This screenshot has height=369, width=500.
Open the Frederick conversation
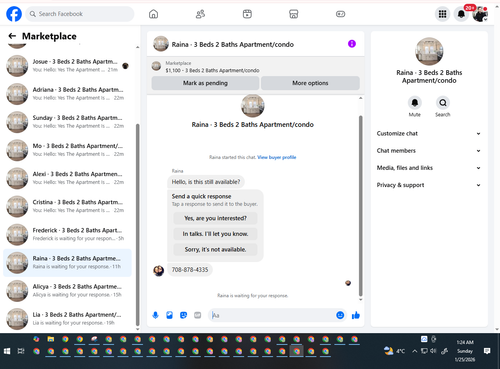(x=68, y=234)
